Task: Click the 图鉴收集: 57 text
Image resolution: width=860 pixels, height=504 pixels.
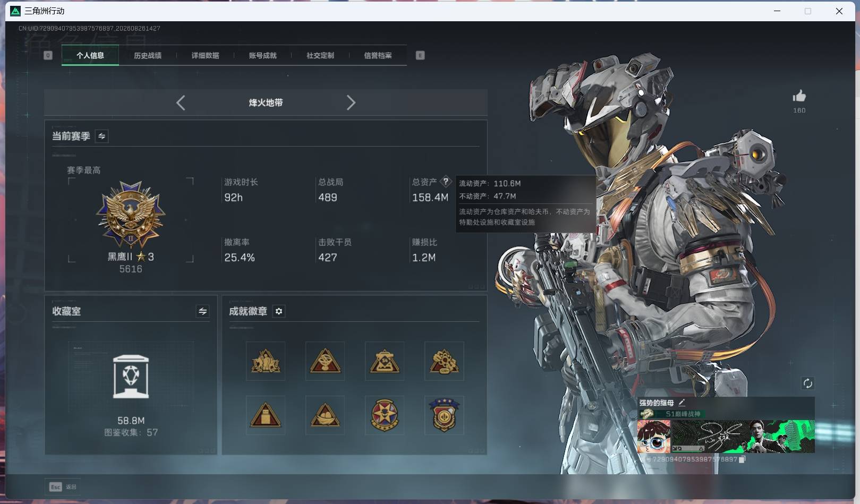Action: click(131, 432)
